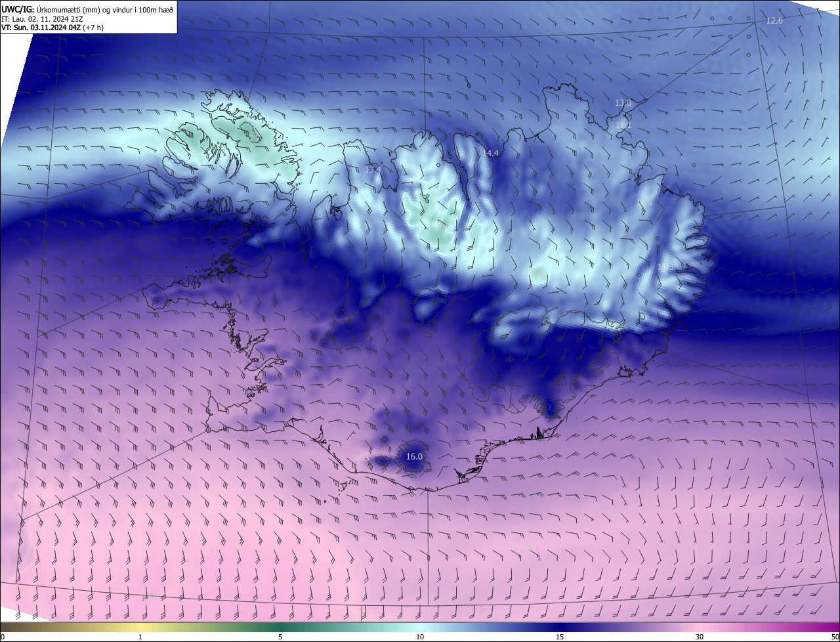
Task: Click the colorbar tick label 30
Action: 700,637
